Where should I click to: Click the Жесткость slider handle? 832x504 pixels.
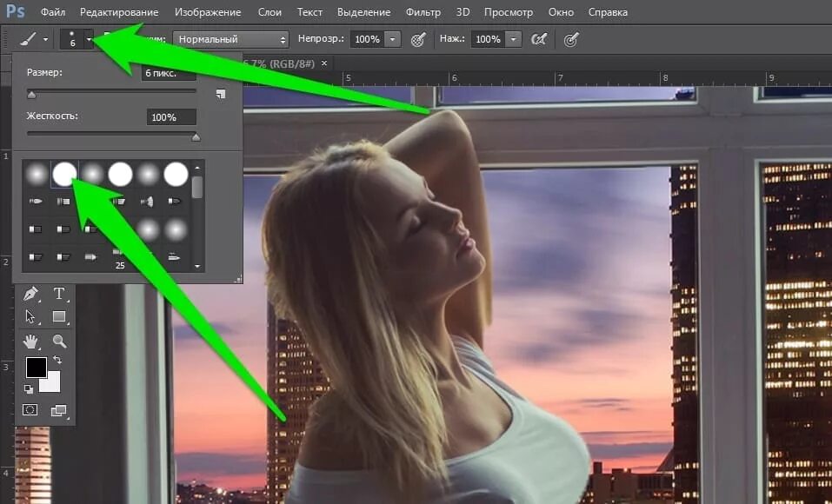pos(196,137)
